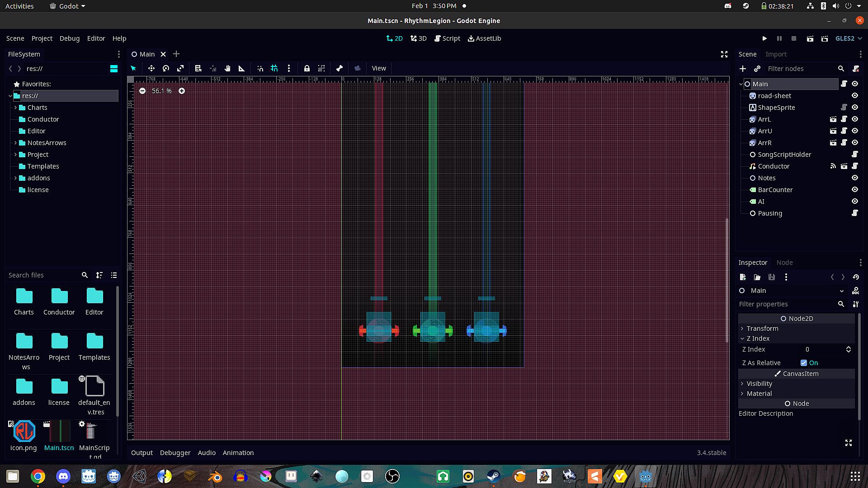Click the Filter properties input field
The height and width of the screenshot is (488, 868).
click(787, 304)
